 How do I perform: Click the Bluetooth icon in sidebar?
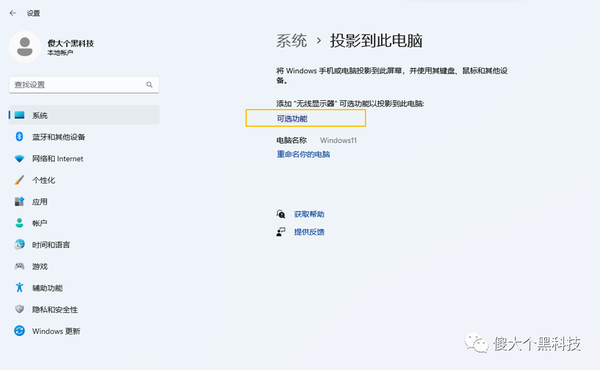pyautogui.click(x=19, y=137)
